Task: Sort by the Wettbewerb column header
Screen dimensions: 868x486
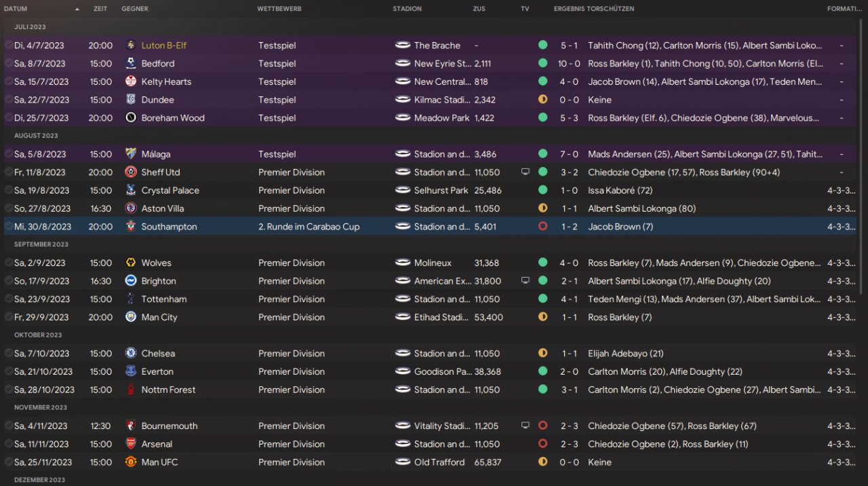Action: click(x=279, y=9)
